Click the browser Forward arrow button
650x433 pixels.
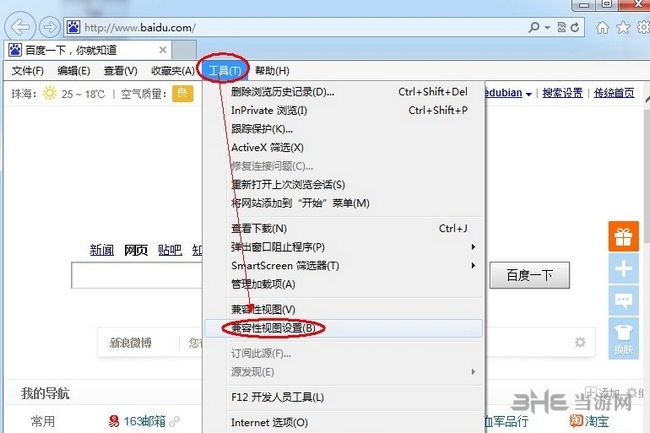tap(49, 27)
